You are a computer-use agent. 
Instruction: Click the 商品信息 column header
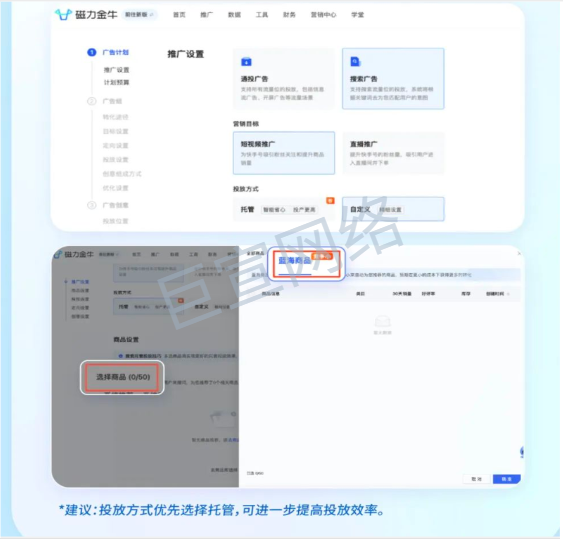pyautogui.click(x=270, y=294)
